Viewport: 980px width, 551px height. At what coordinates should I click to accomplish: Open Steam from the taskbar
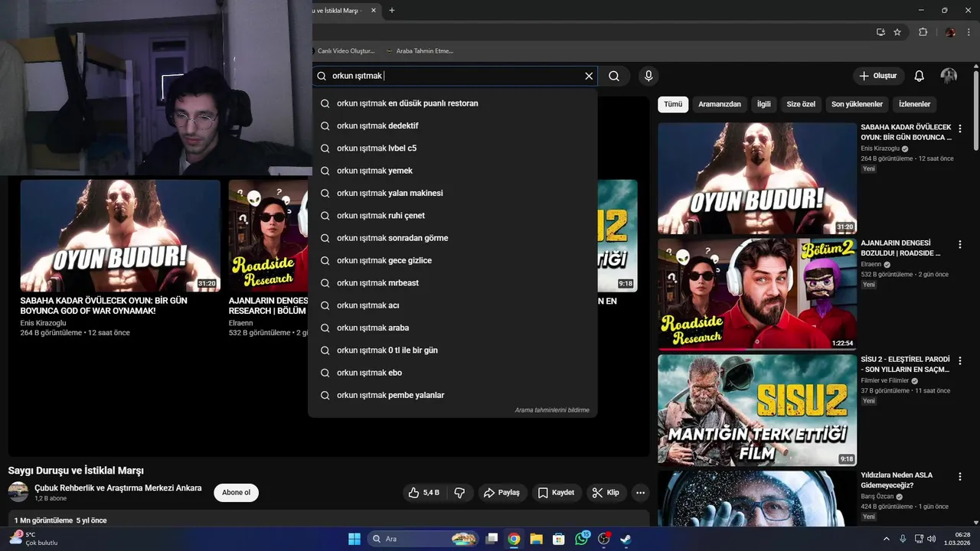(x=626, y=539)
